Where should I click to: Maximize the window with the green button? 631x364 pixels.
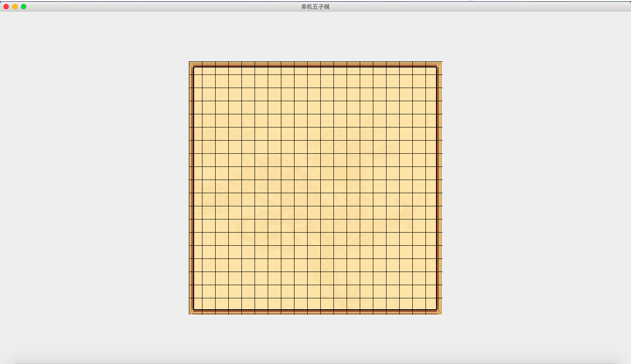24,7
